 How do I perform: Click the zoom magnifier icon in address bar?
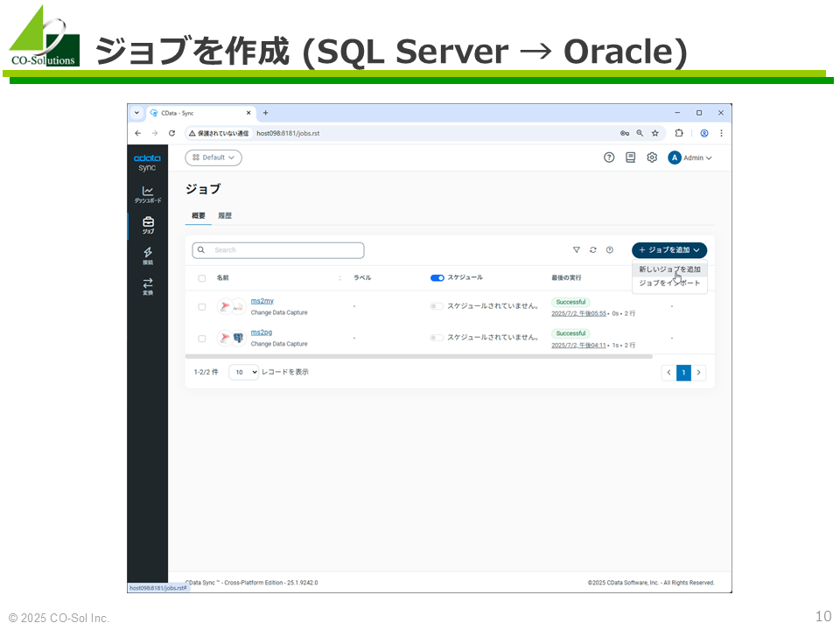[x=640, y=133]
